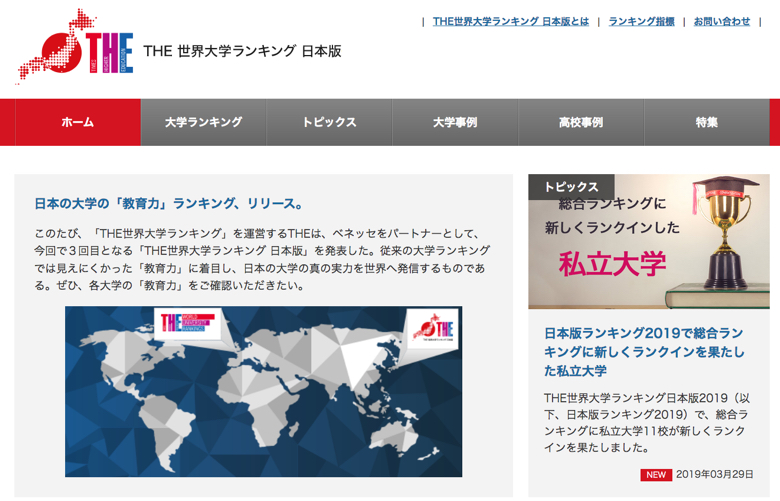Open article 日本版ランキング2019で総合ランキングに新しくランクイン
This screenshot has height=501, width=780.
[x=644, y=352]
